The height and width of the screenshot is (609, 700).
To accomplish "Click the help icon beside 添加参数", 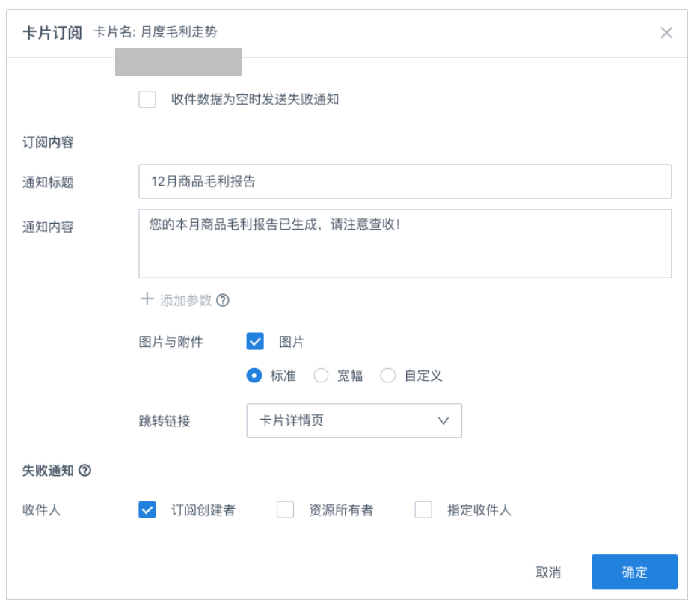I will (x=222, y=301).
